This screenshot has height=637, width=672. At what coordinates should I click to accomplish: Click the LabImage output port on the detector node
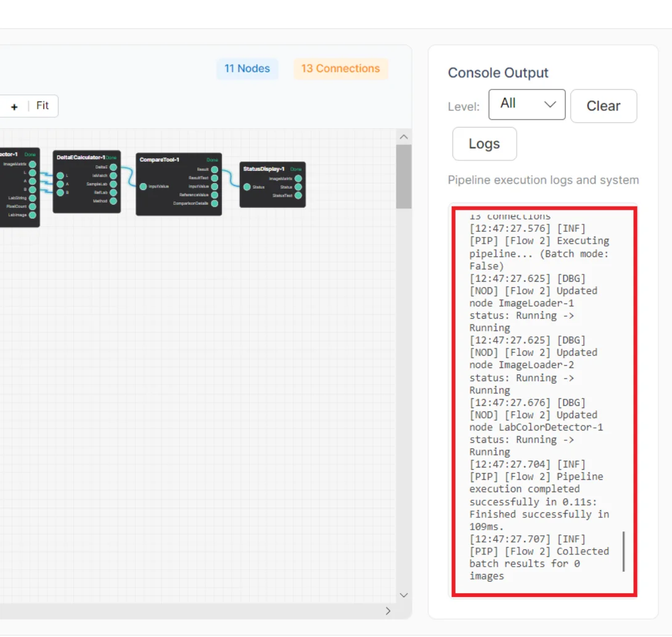click(x=33, y=215)
